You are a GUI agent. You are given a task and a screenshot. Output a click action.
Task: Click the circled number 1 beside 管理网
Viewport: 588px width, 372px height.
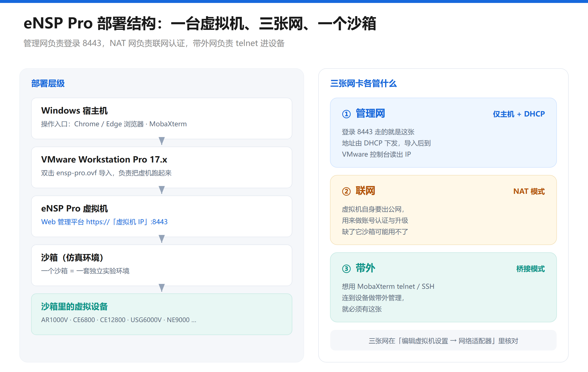tap(346, 114)
